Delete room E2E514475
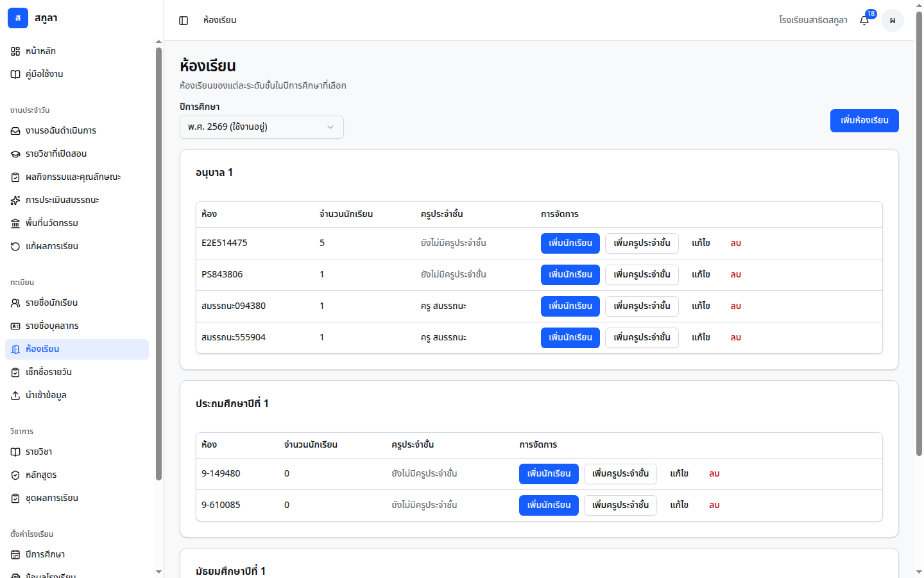Viewport: 924px width, 578px height. [x=736, y=243]
